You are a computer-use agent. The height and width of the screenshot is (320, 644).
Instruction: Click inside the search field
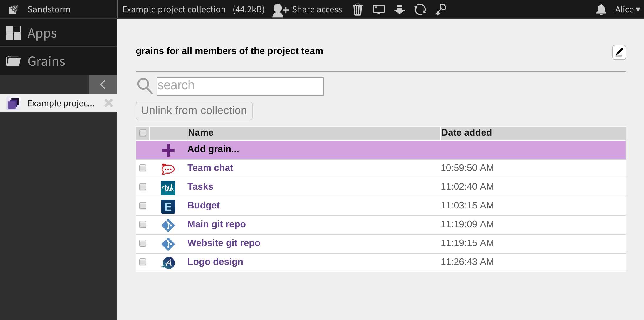click(x=240, y=86)
